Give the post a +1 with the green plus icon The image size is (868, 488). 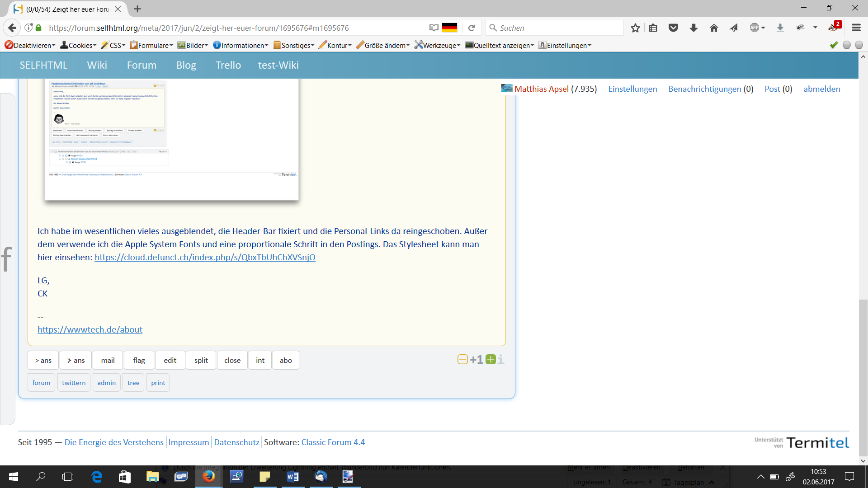click(491, 360)
